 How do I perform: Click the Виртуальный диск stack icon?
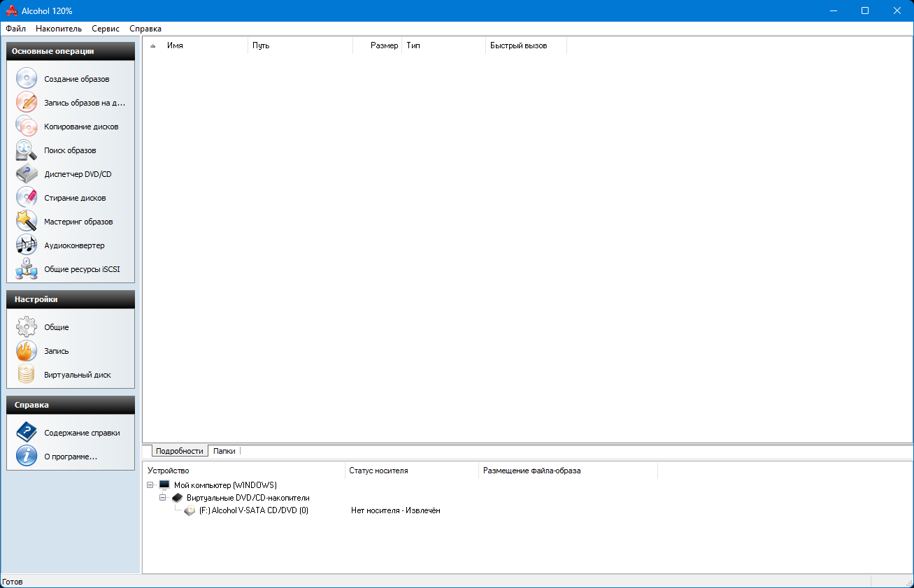(27, 374)
